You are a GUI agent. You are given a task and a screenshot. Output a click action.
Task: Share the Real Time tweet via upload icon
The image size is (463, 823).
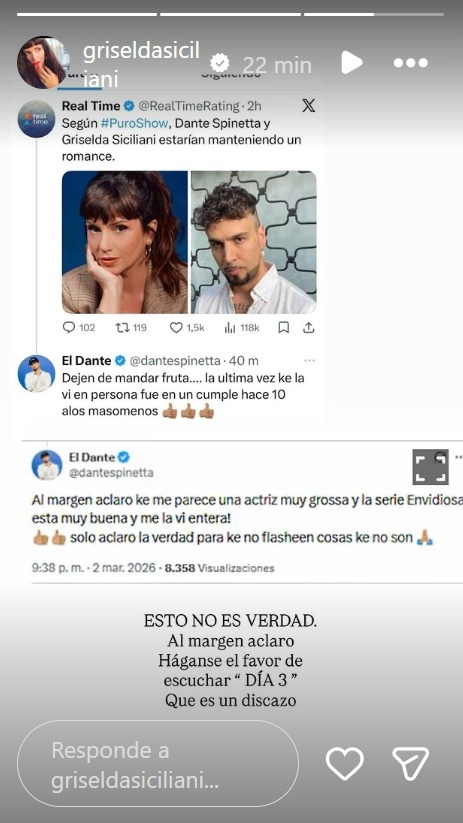point(309,328)
